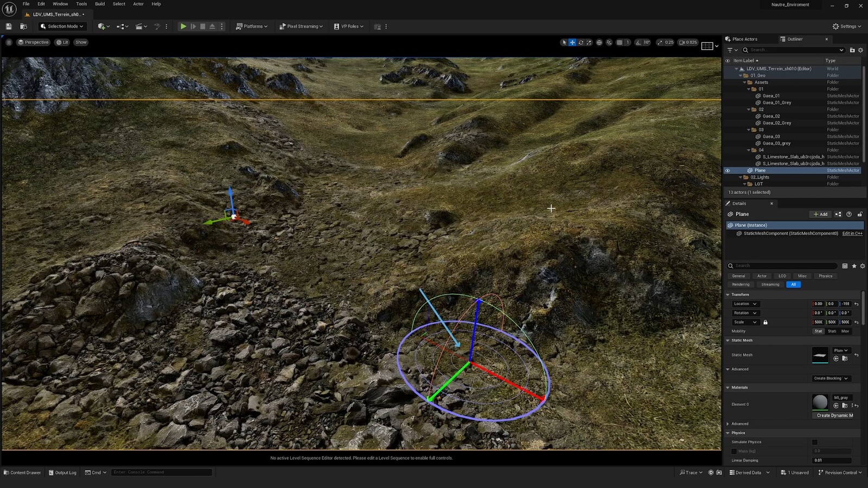868x488 pixels.
Task: Open the Details property matrix grid icon
Action: point(845,266)
